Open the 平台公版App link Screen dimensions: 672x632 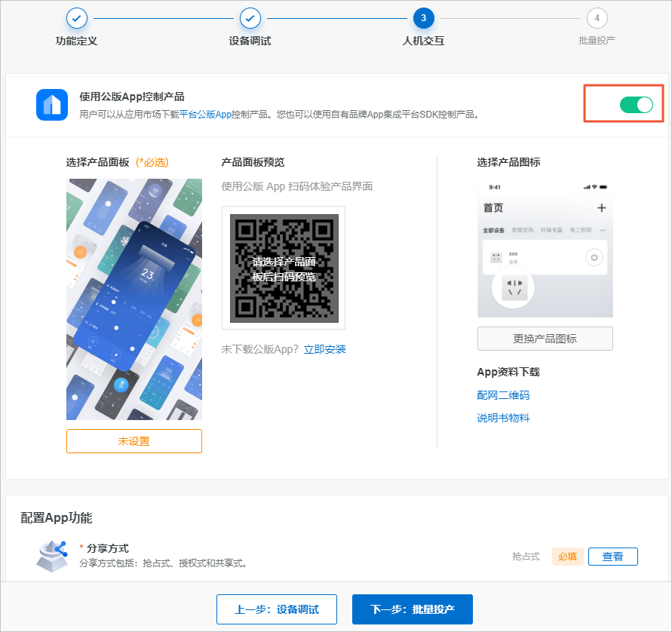click(x=205, y=115)
